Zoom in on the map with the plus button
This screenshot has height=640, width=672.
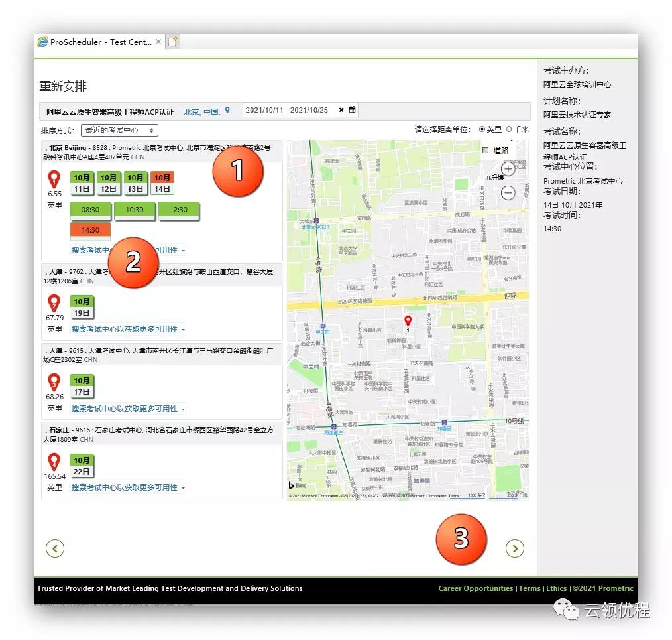[x=508, y=169]
